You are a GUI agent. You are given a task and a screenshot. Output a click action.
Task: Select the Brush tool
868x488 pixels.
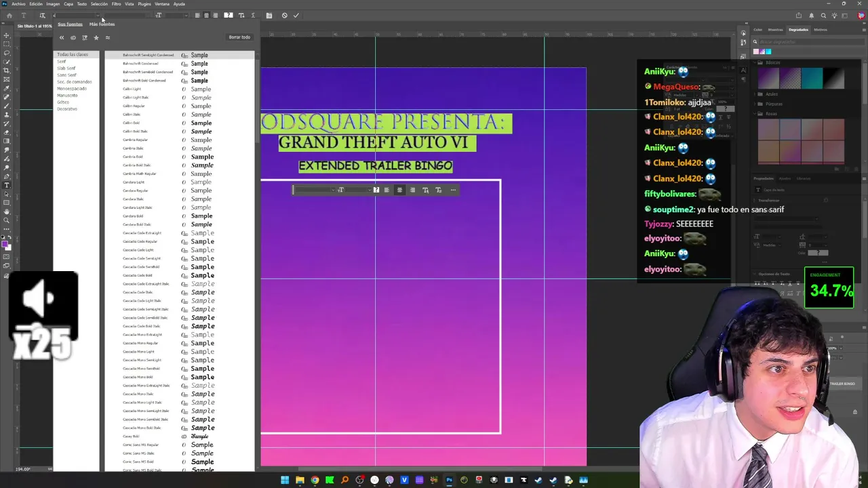pos(7,106)
